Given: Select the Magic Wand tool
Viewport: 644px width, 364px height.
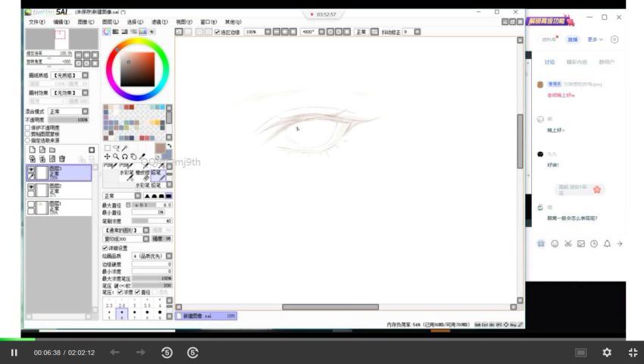Looking at the screenshot, I should coord(124,148).
